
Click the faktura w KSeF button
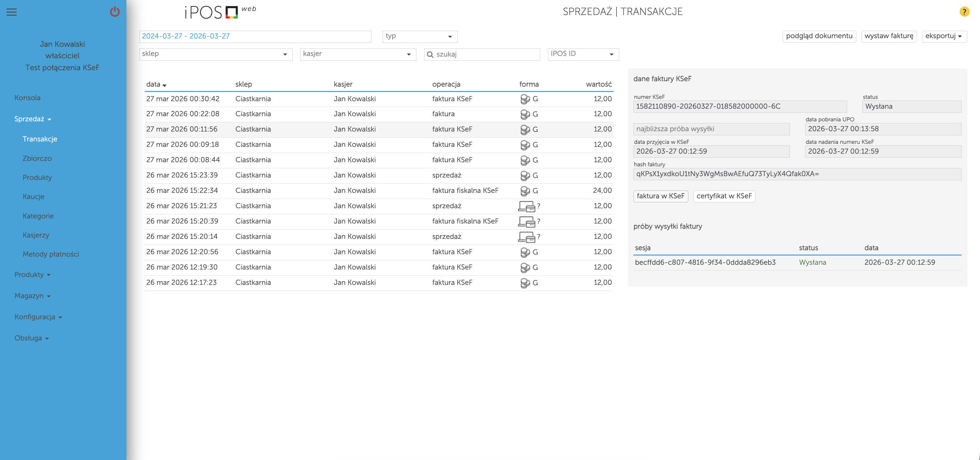tap(660, 196)
